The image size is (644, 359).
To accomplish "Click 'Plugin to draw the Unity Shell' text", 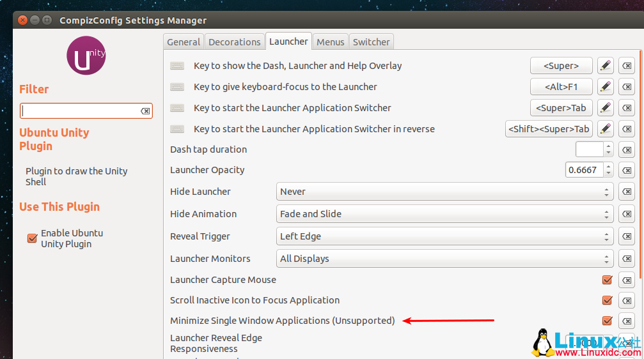I will point(76,176).
